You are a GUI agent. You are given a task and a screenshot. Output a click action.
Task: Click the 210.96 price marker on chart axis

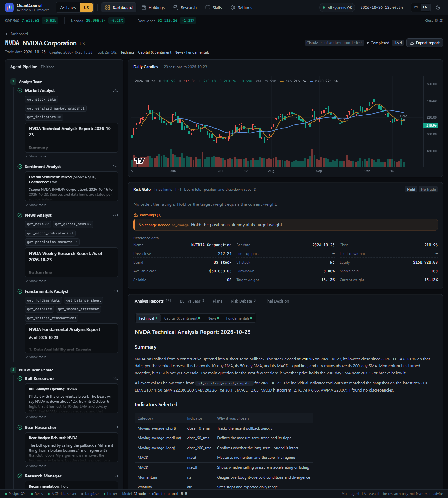click(431, 125)
